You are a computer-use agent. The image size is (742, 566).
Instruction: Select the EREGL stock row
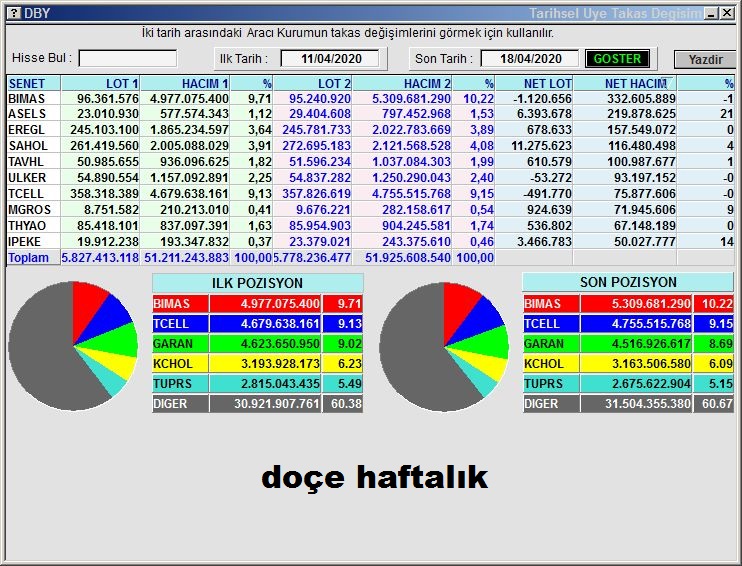click(371, 130)
